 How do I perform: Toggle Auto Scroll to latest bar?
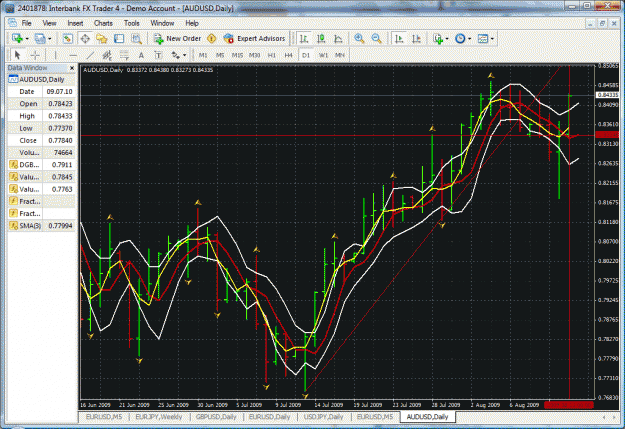point(399,39)
